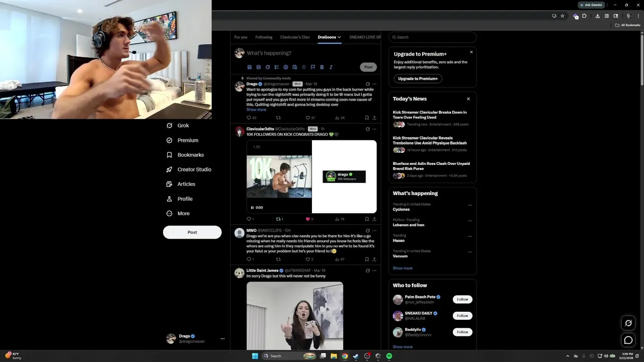Click the small Post button in composer
The image size is (644, 362).
368,67
